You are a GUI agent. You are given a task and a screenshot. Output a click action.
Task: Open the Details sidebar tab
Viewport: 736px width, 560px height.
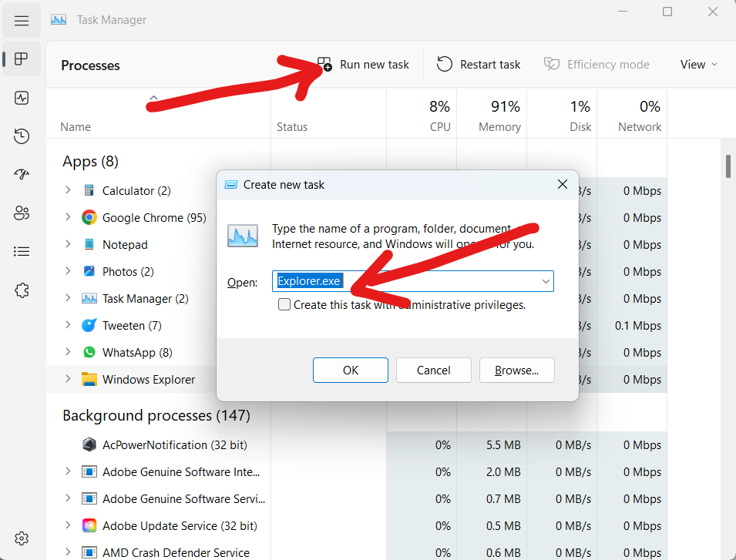coord(22,251)
